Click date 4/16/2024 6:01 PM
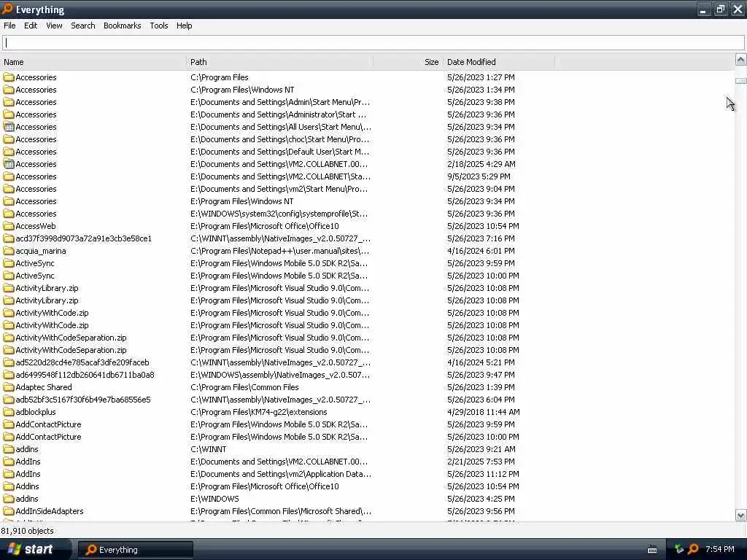 tap(481, 251)
